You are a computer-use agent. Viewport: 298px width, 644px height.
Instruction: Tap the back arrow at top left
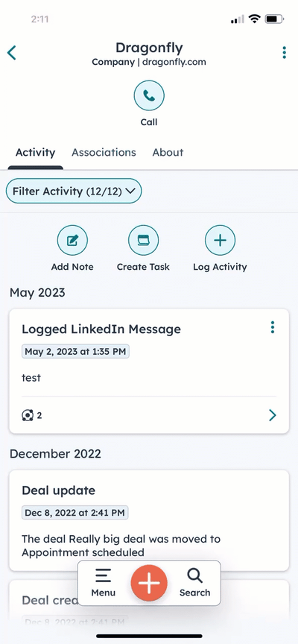[x=11, y=53]
